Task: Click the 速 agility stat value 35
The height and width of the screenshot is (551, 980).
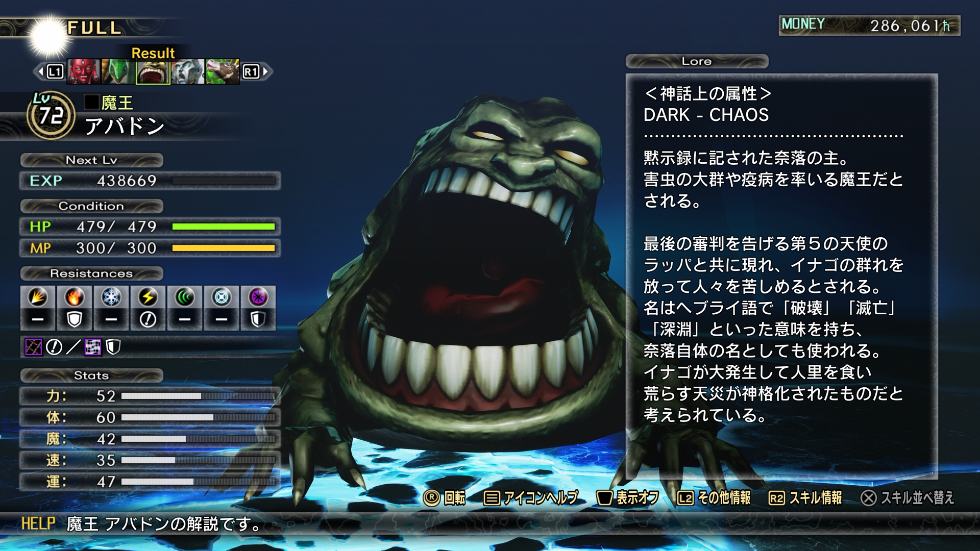Action: point(106,460)
